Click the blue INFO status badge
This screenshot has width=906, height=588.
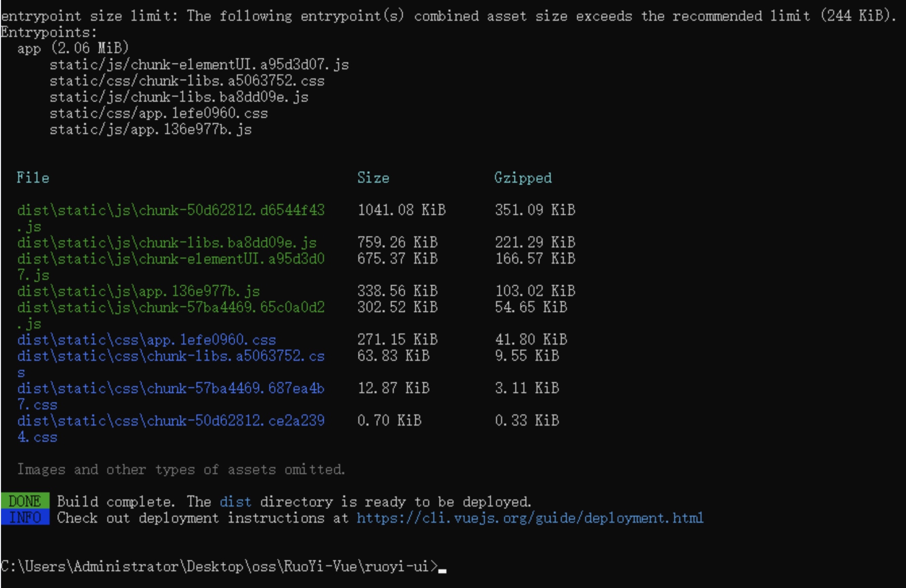[x=25, y=517]
